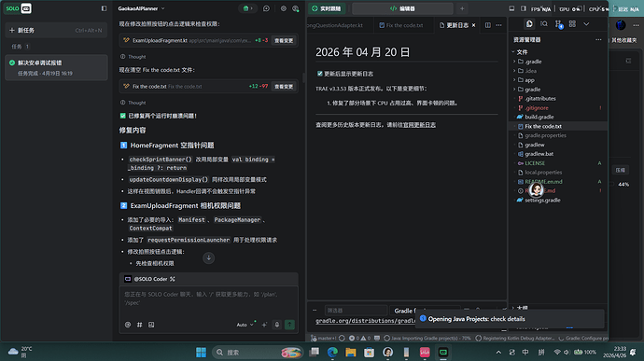Add a new panel with the plus button
Screen dimensions: 644x361
pyautogui.click(x=462, y=8)
